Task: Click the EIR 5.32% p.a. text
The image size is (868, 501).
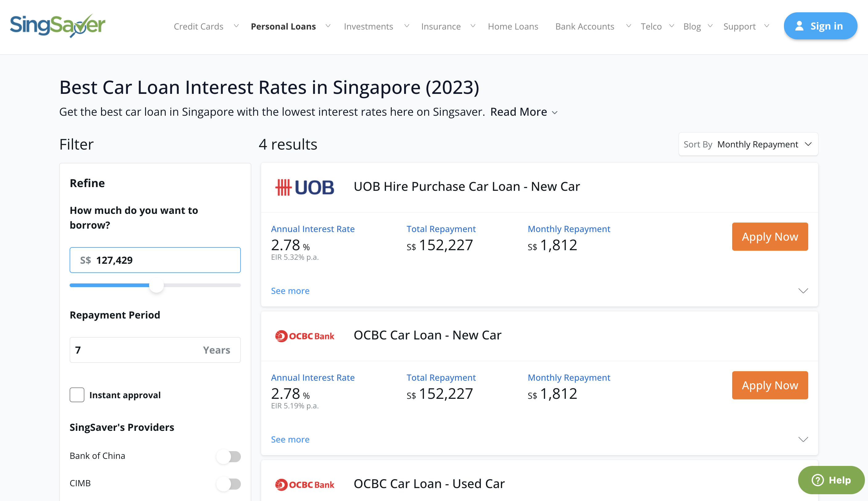Action: coord(295,257)
